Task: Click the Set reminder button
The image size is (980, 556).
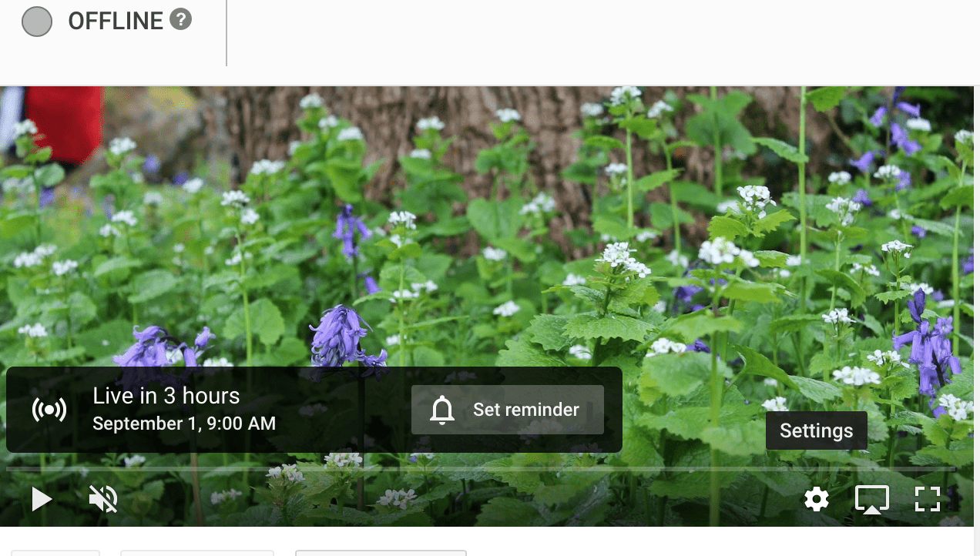Action: point(508,410)
